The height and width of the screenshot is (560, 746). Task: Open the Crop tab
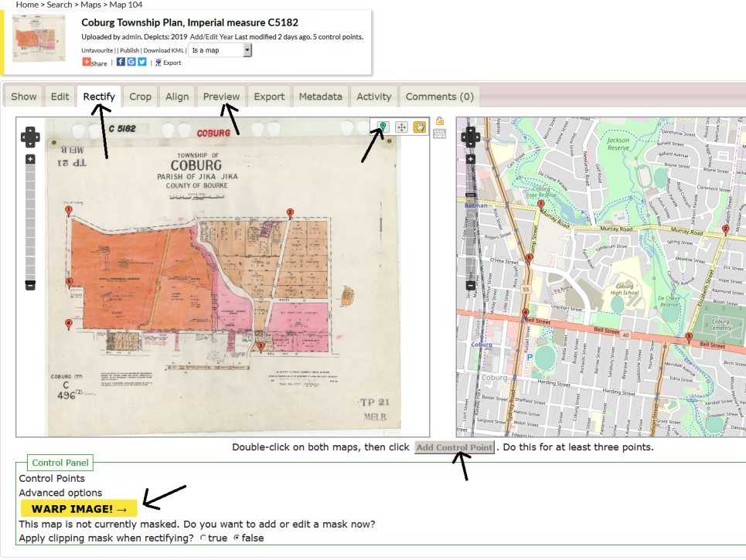click(140, 97)
